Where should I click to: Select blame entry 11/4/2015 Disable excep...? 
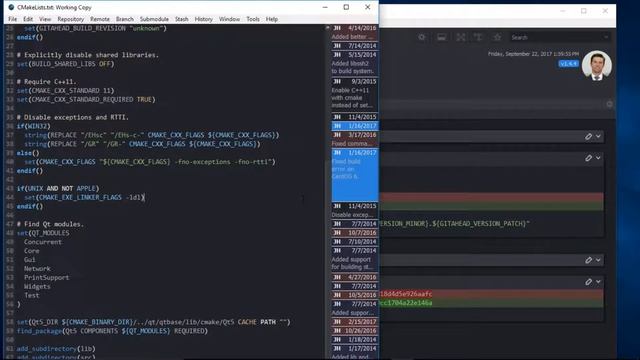(x=355, y=211)
